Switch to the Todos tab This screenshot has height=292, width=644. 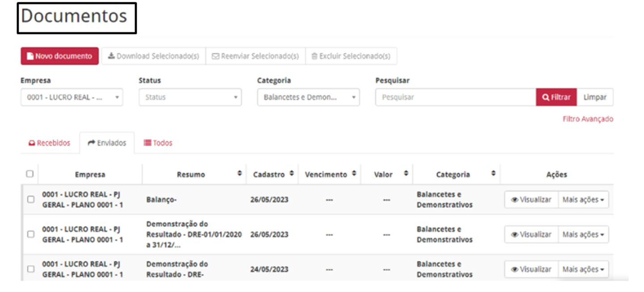click(x=158, y=143)
